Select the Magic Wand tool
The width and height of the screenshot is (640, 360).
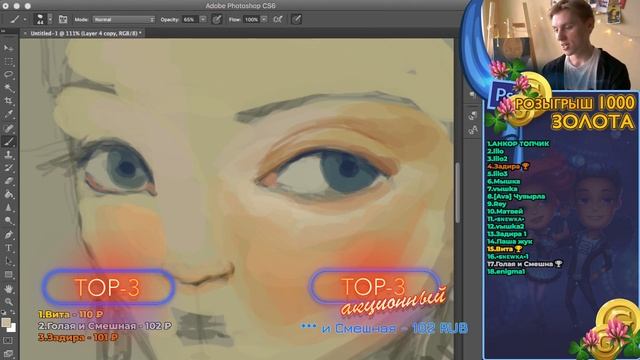tap(9, 88)
